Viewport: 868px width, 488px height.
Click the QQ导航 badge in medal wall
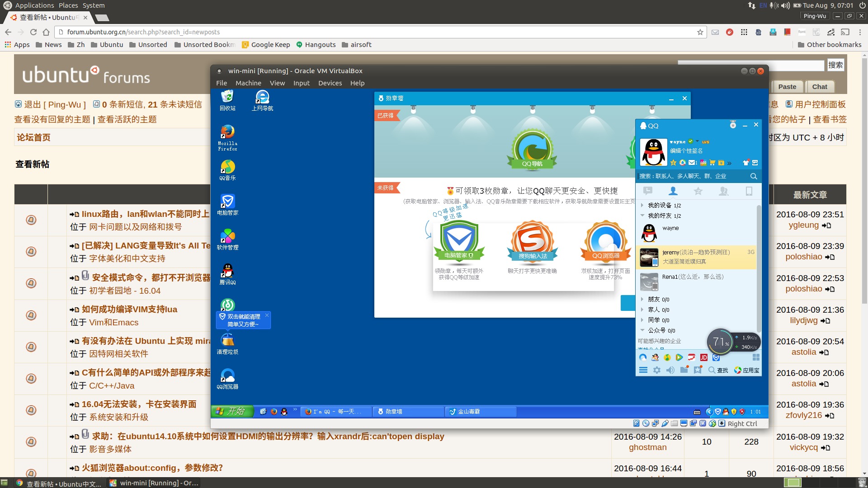532,150
